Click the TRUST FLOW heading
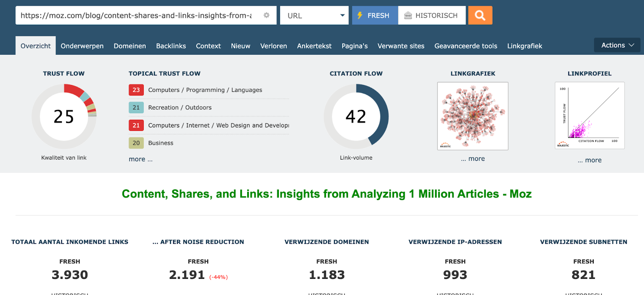The image size is (644, 295). [x=64, y=74]
